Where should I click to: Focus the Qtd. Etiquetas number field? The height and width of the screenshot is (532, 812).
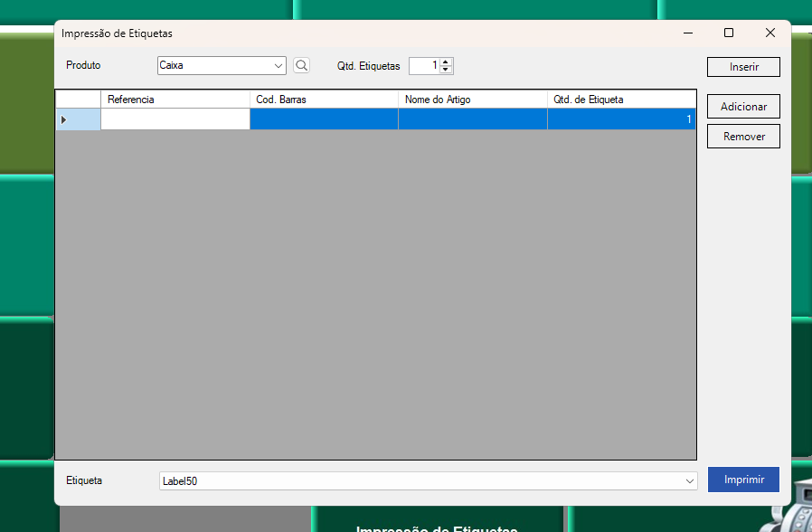(423, 66)
